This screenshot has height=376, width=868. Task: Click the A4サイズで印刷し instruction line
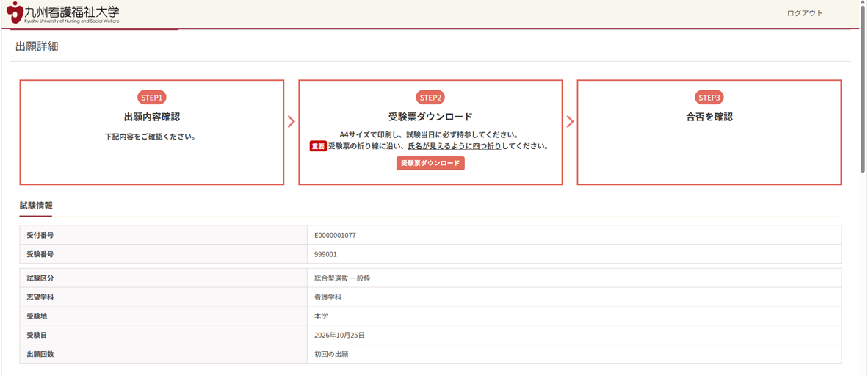[428, 134]
